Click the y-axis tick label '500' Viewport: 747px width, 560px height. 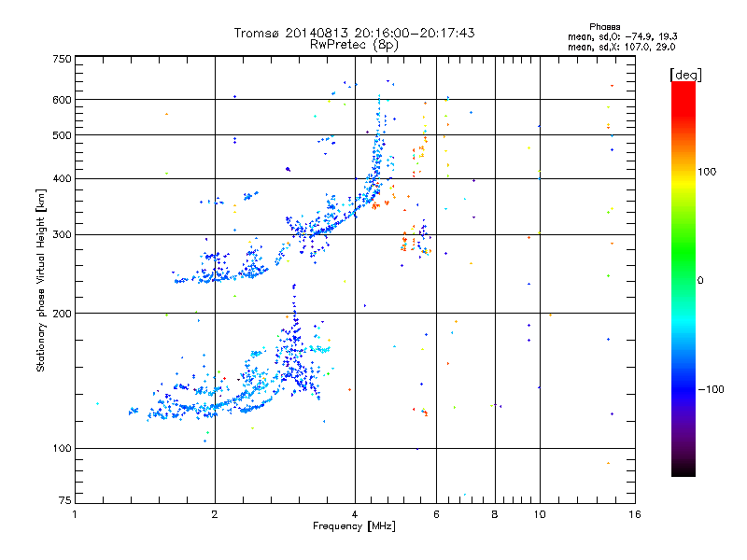62,135
